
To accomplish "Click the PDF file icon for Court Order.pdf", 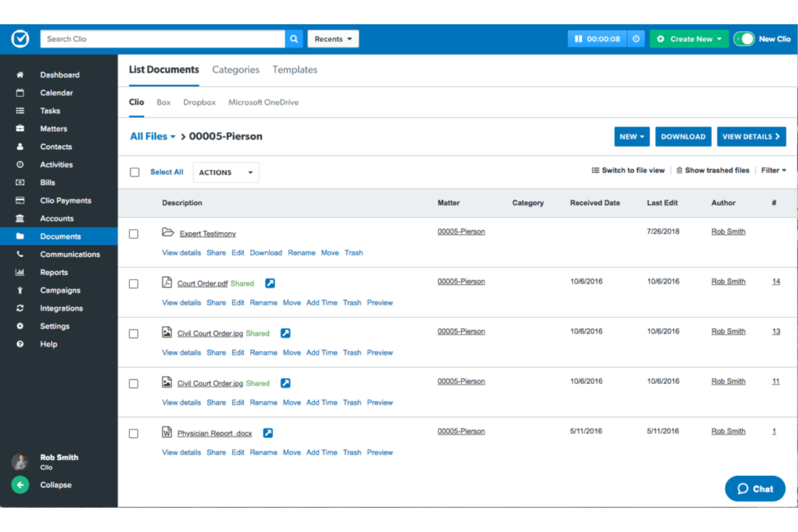I will pyautogui.click(x=167, y=282).
